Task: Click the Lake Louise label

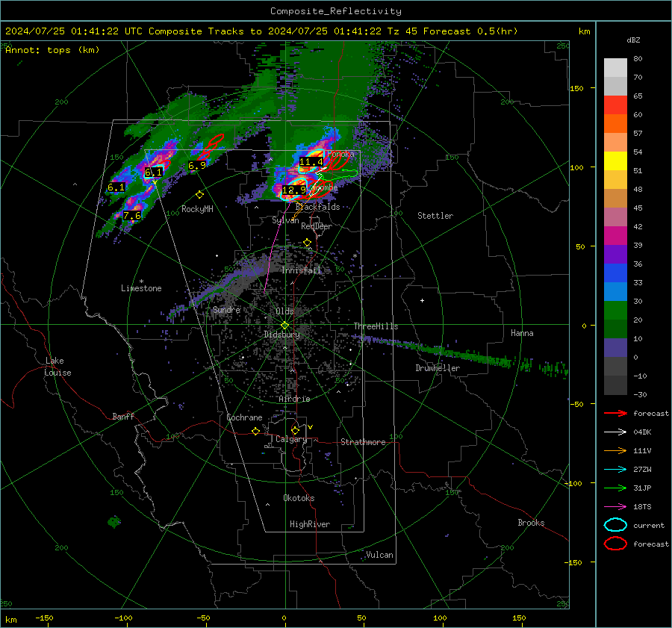Action: [x=57, y=367]
